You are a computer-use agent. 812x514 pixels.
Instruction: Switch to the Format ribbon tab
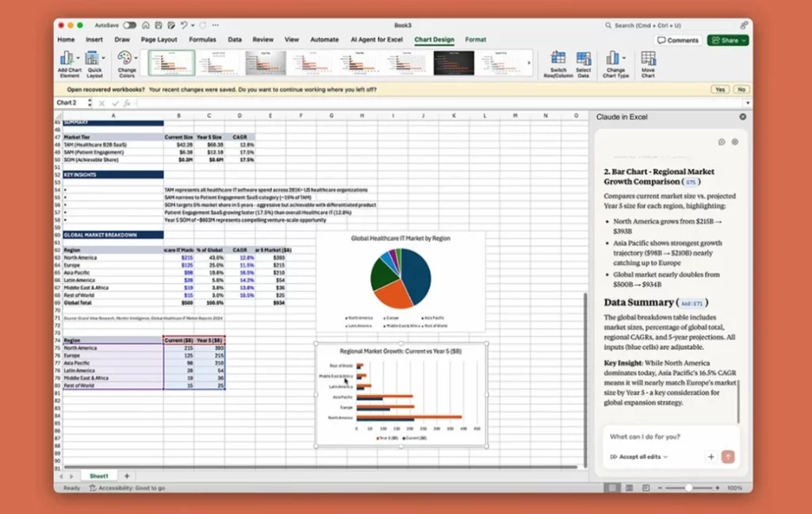tap(476, 40)
